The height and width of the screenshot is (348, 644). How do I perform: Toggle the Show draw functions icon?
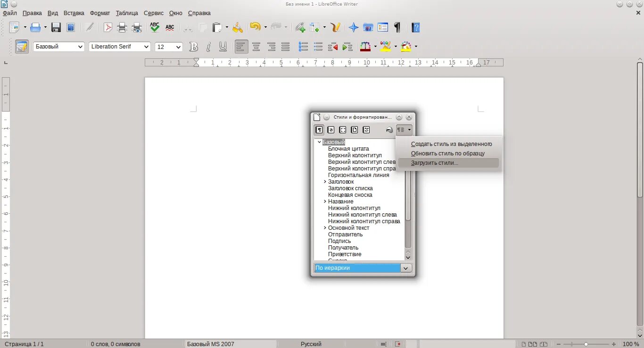click(x=336, y=27)
